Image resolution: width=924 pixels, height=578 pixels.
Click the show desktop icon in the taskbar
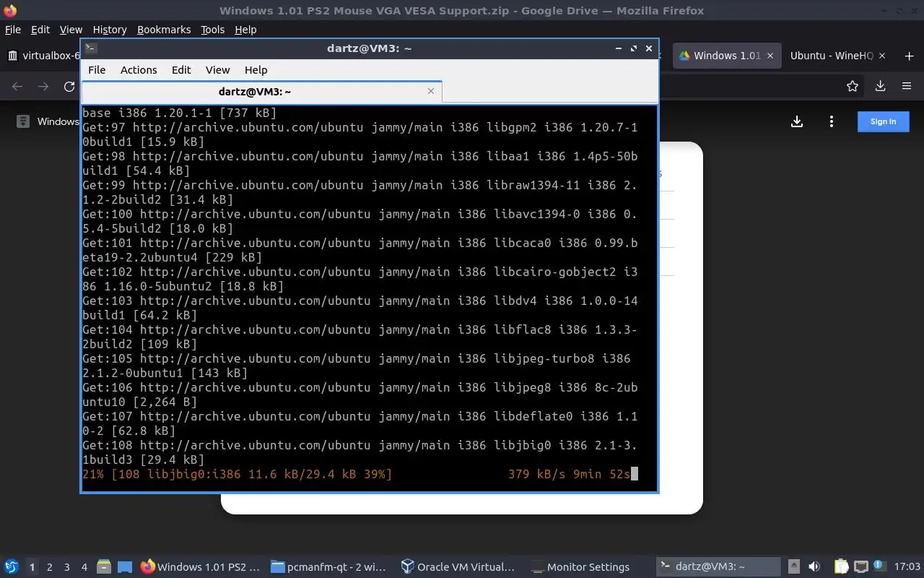pos(125,567)
